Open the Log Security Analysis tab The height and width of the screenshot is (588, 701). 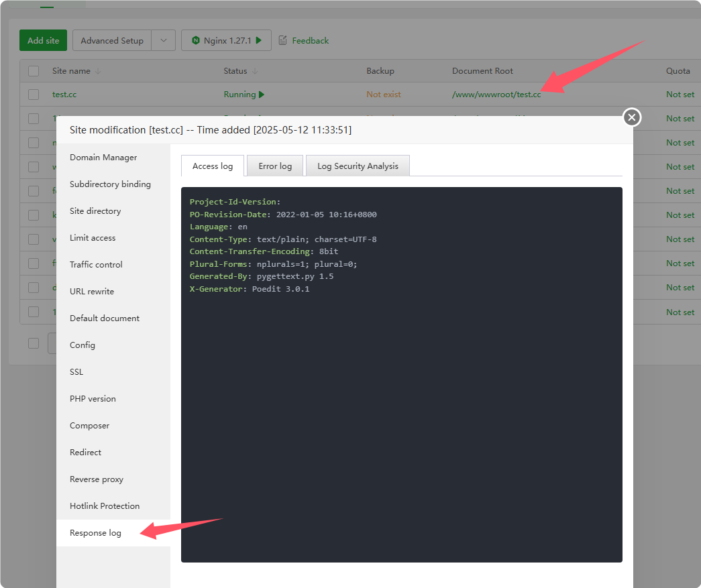point(358,166)
